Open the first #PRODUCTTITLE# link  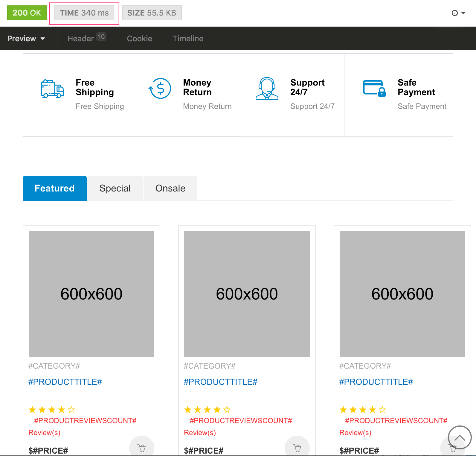click(x=65, y=382)
